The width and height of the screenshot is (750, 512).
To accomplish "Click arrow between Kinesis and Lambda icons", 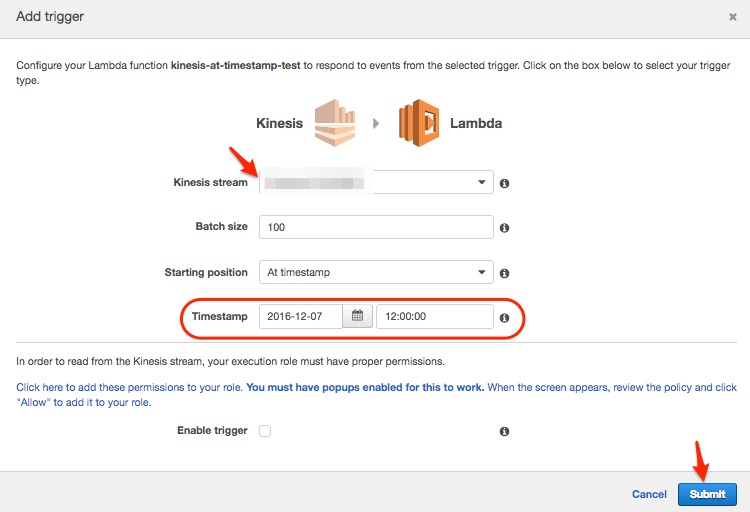I will point(376,124).
